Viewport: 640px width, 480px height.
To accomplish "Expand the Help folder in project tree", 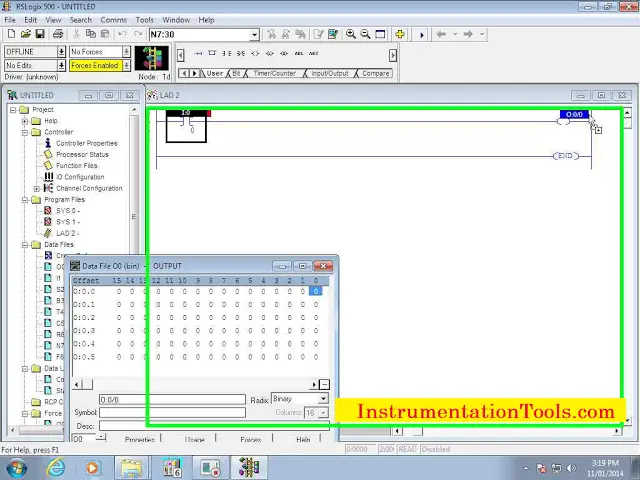I will click(25, 121).
